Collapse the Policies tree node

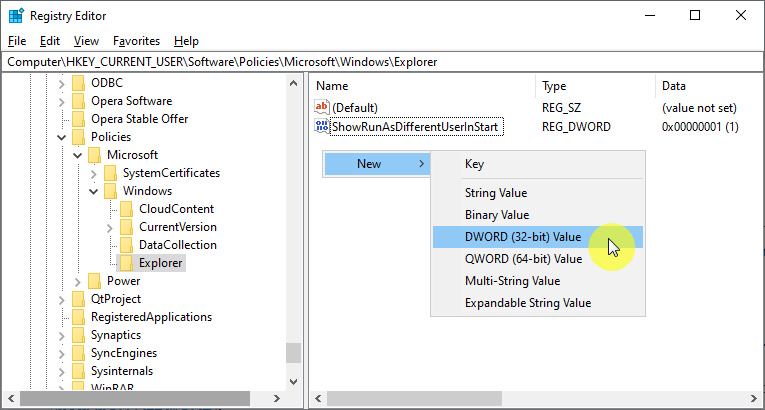coord(62,137)
